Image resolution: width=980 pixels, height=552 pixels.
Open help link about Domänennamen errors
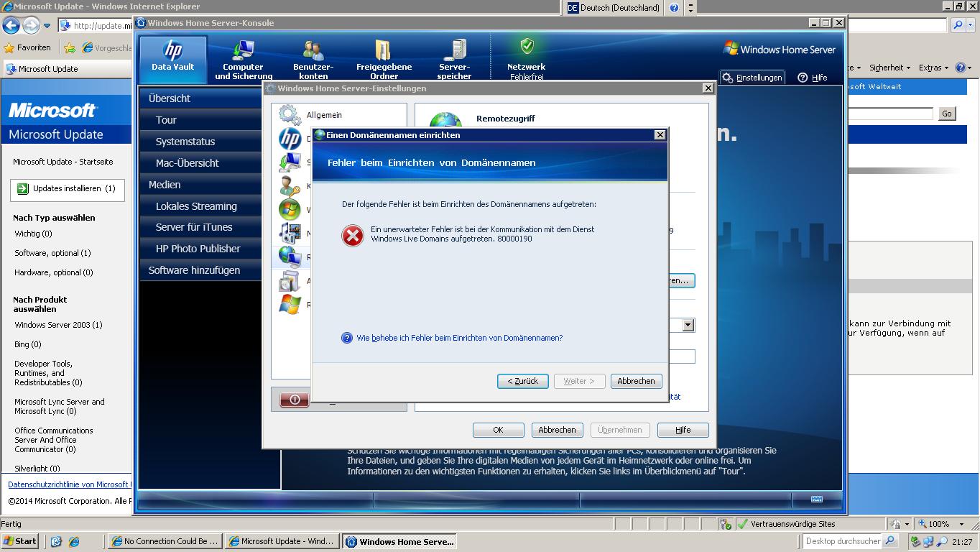(x=459, y=338)
